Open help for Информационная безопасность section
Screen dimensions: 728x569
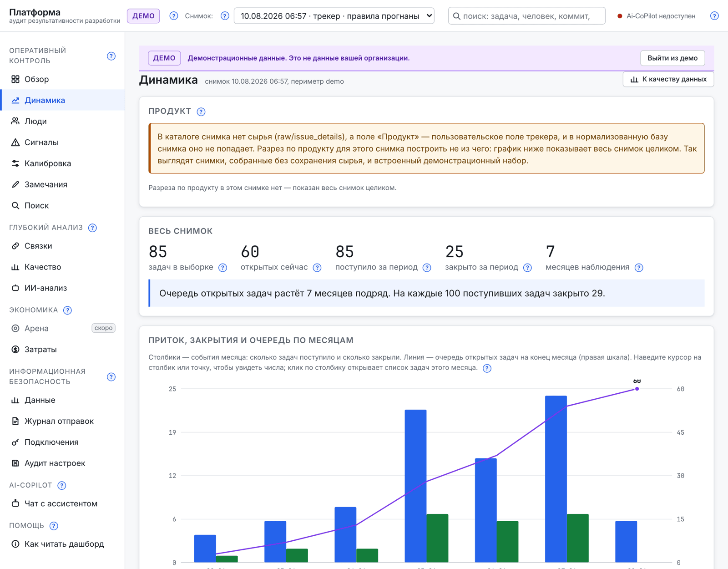tap(111, 376)
